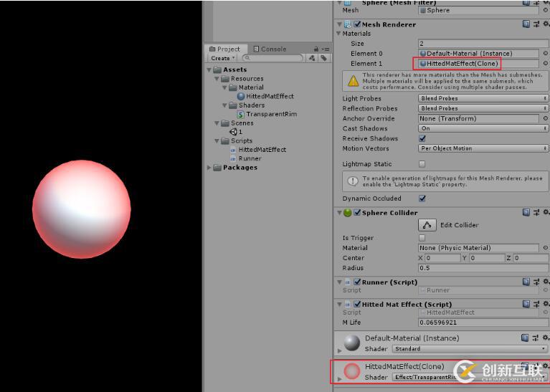Click the M Life value field

(x=483, y=322)
